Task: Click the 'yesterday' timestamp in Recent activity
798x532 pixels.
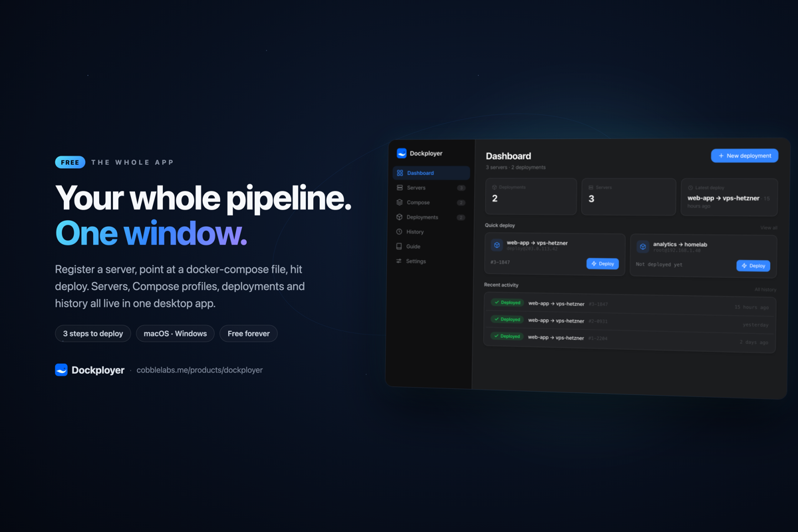Action: [756, 325]
